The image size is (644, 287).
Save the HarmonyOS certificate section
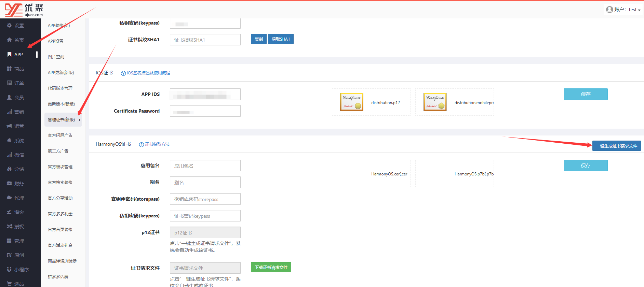pos(586,166)
